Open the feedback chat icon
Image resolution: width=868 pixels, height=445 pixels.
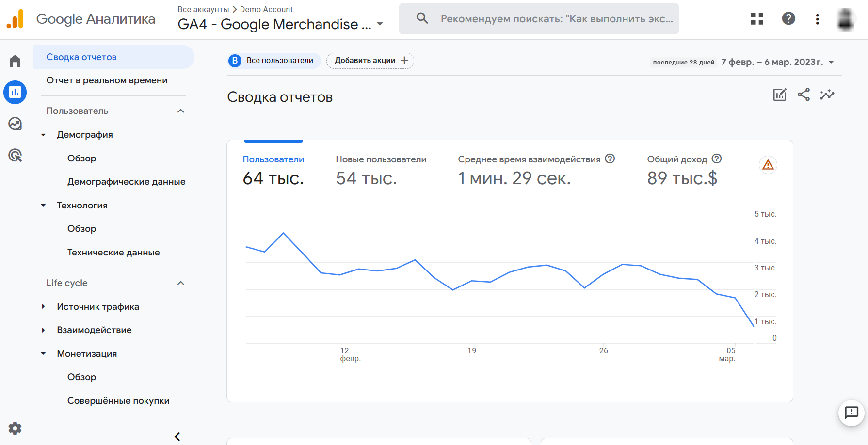852,413
